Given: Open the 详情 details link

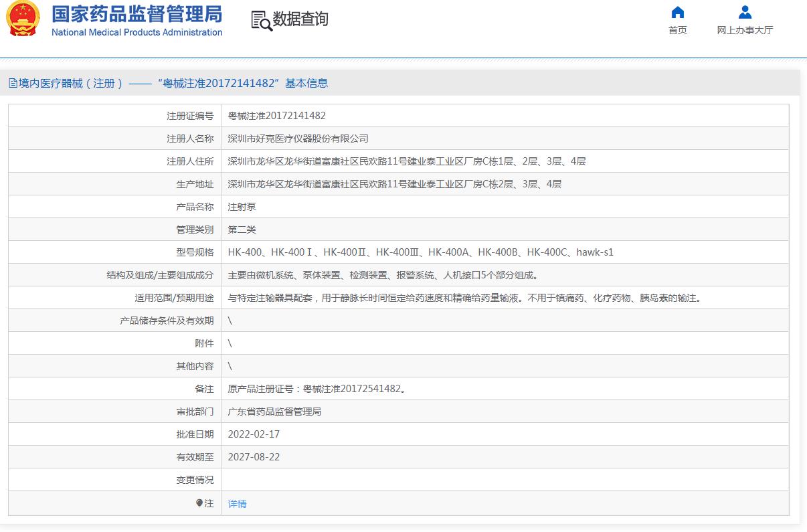Looking at the screenshot, I should pos(237,504).
